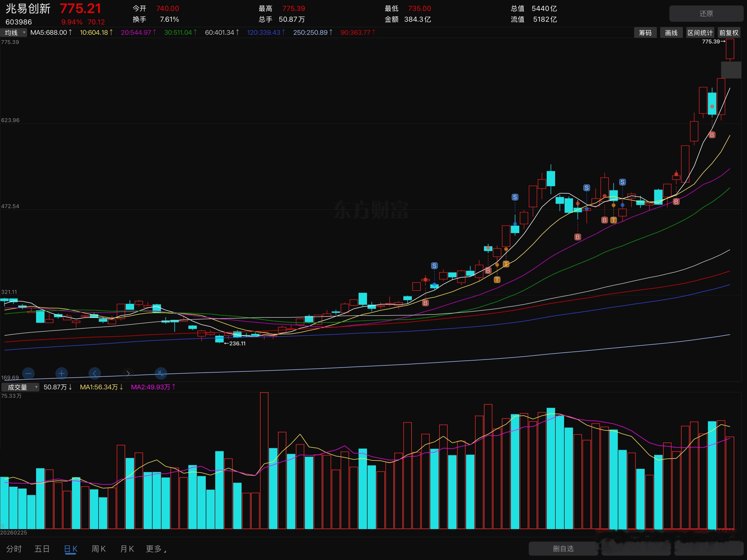Open 区间统计 range statistics

point(700,32)
